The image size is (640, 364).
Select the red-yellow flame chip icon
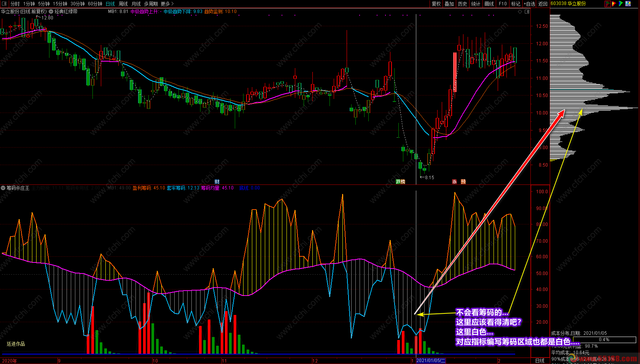tap(614, 4)
